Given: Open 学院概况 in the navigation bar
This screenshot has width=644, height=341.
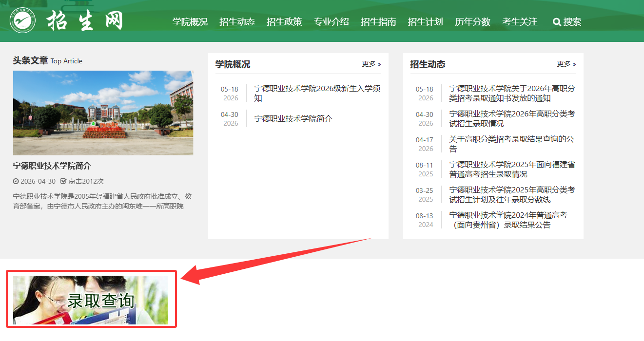Looking at the screenshot, I should click(x=190, y=22).
